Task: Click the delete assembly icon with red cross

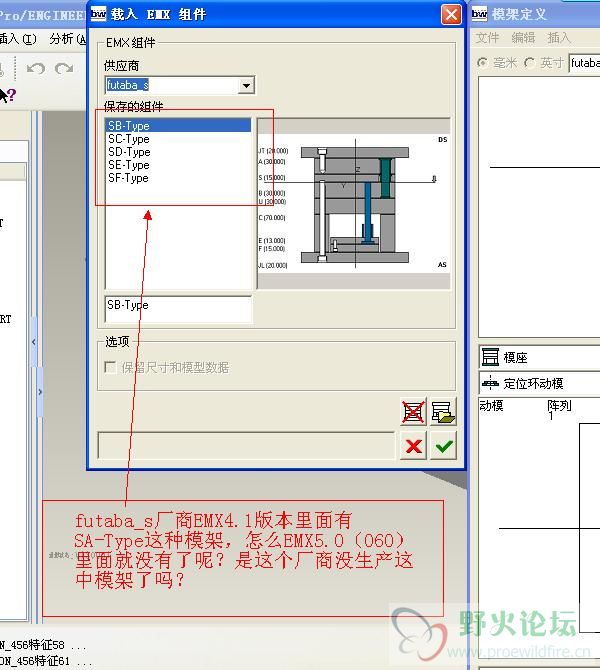Action: (x=413, y=411)
